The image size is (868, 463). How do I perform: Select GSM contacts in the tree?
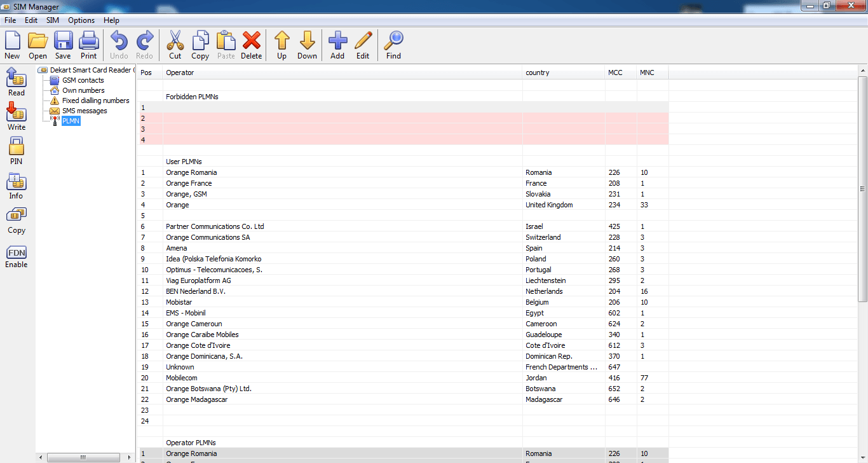82,79
